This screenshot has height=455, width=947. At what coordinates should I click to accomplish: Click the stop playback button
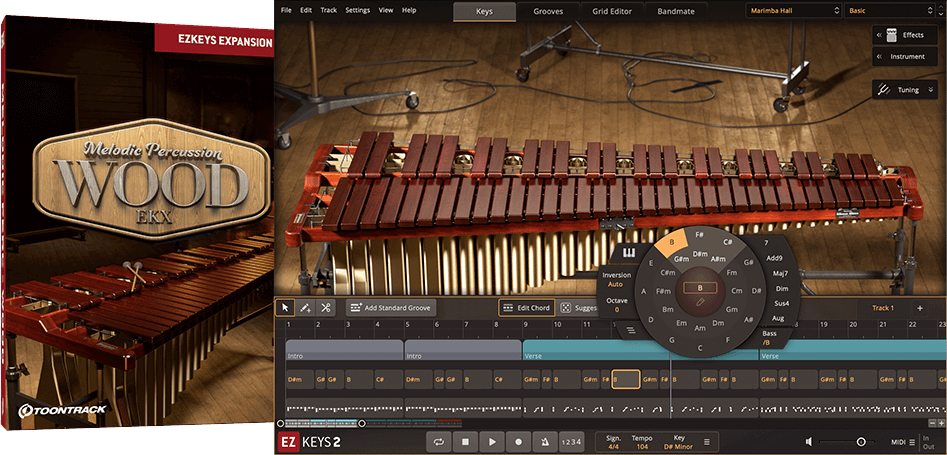(466, 442)
